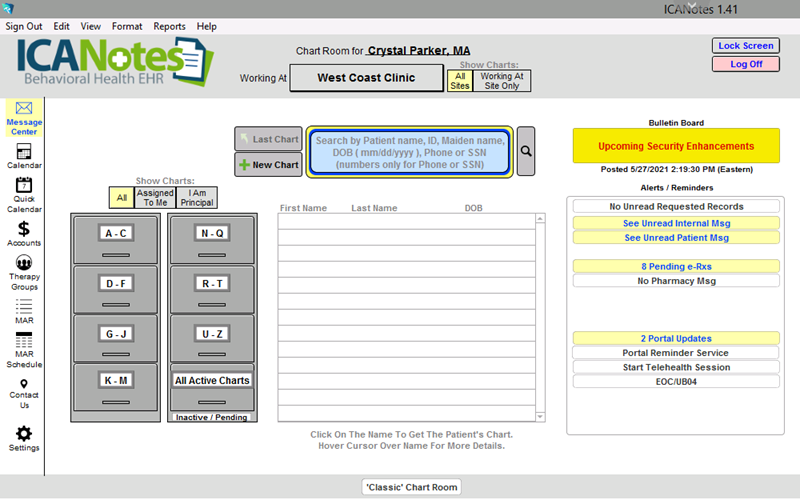Open the A - C file drawer
The height and width of the screenshot is (500, 800).
(116, 234)
